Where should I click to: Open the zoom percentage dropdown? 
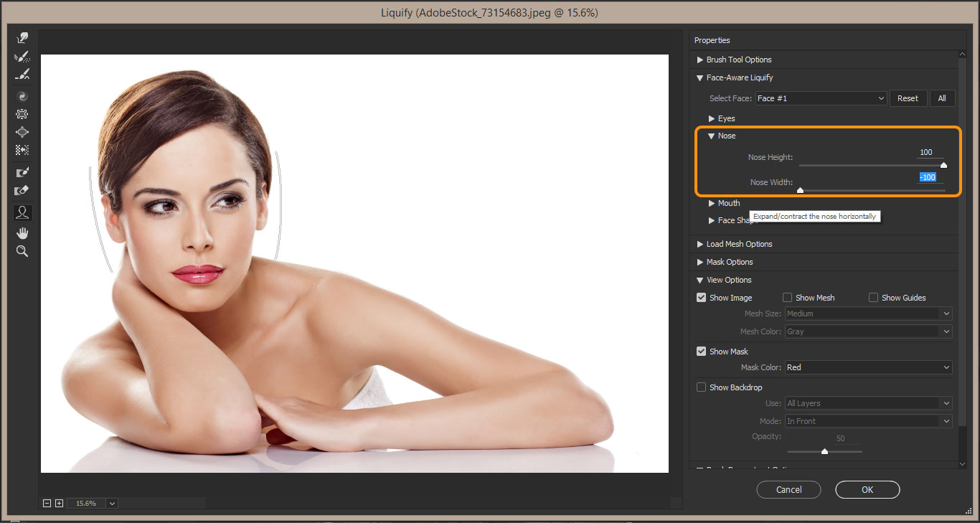(112, 504)
